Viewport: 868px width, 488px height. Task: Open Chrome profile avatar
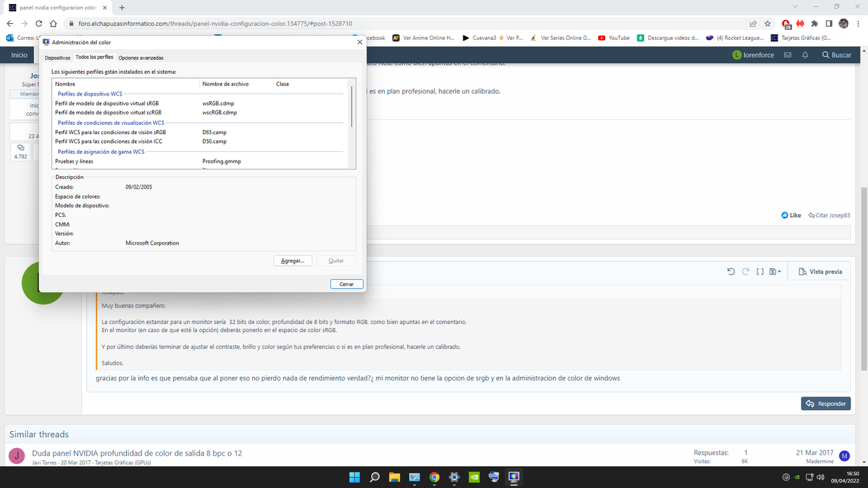coord(844,23)
